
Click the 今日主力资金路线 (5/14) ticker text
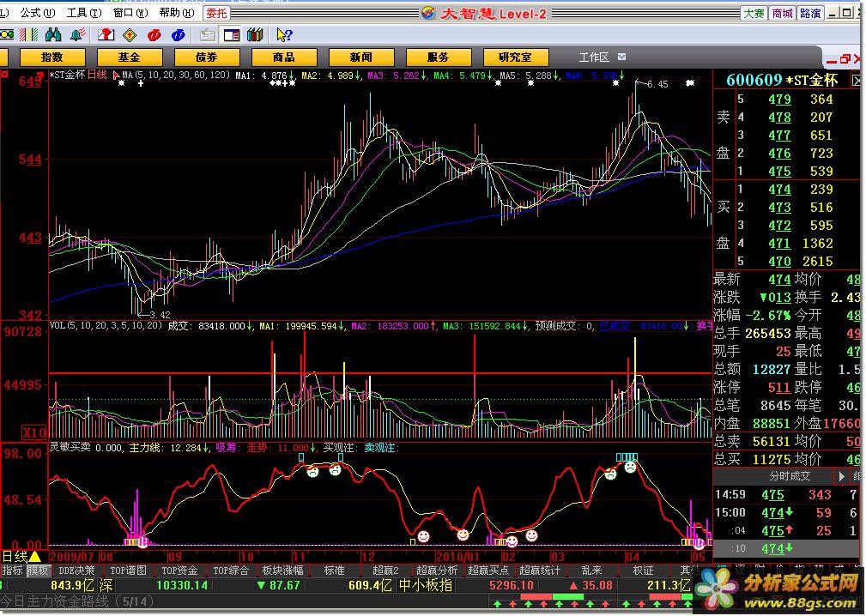click(76, 601)
